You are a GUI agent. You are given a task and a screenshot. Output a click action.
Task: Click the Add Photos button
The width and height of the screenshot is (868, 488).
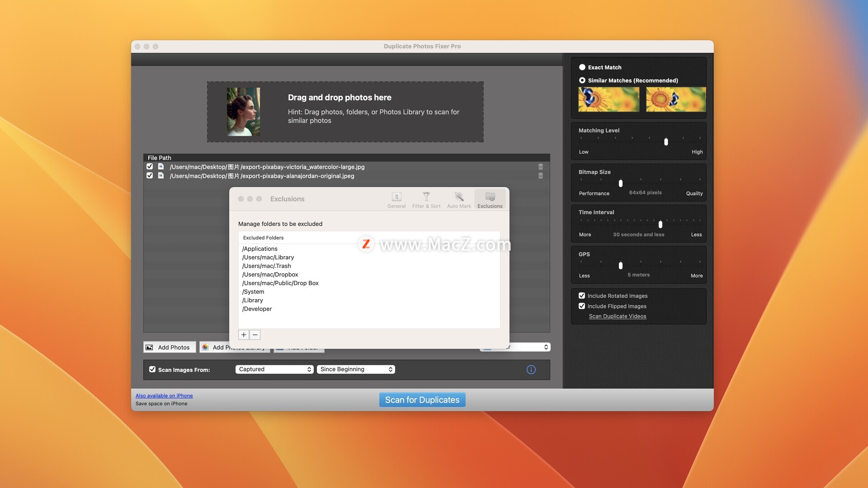(170, 347)
